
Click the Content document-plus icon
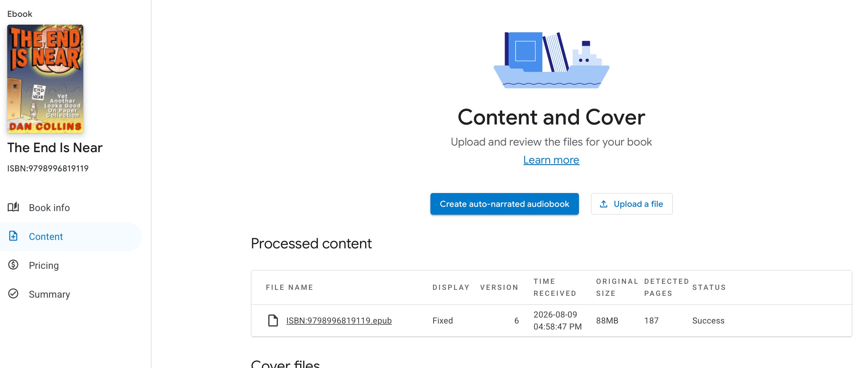coord(13,236)
